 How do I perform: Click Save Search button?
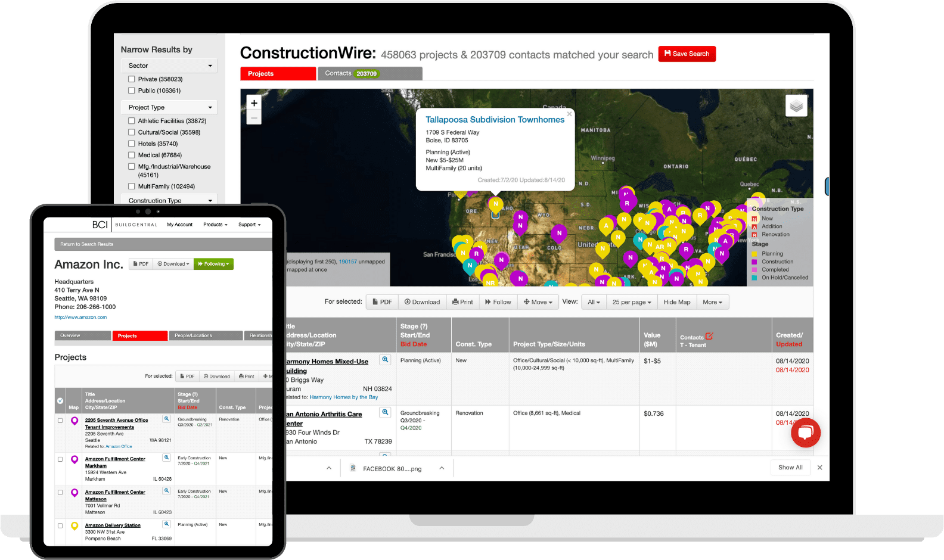click(687, 54)
